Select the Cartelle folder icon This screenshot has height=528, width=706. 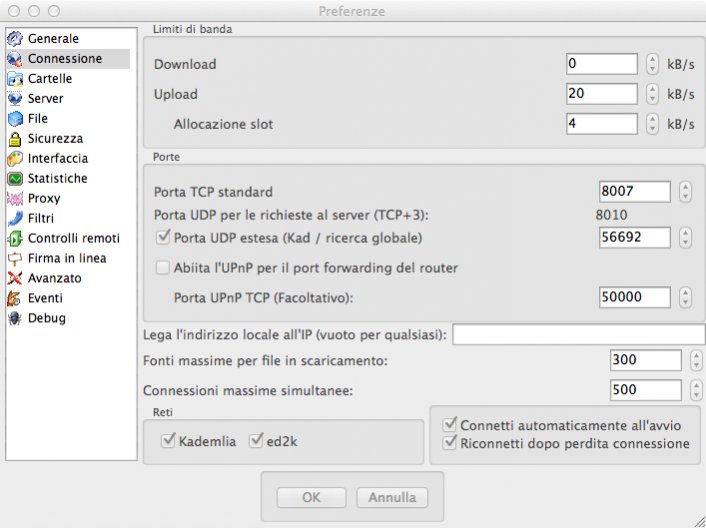[15, 79]
